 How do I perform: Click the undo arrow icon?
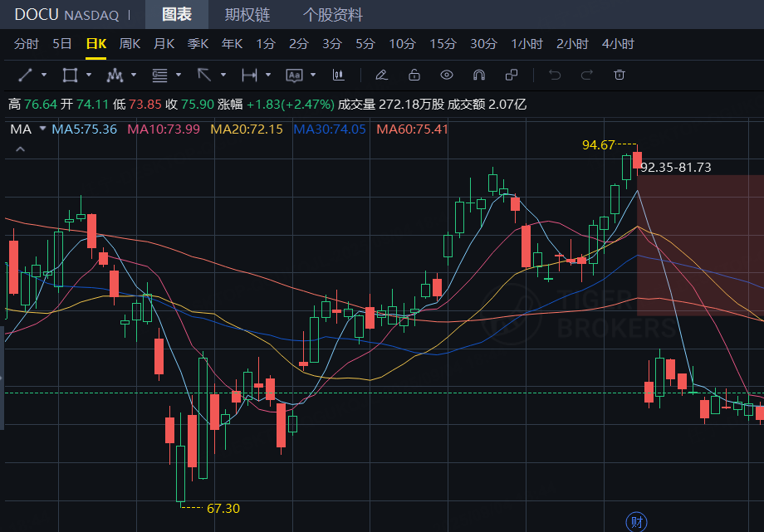[x=555, y=76]
